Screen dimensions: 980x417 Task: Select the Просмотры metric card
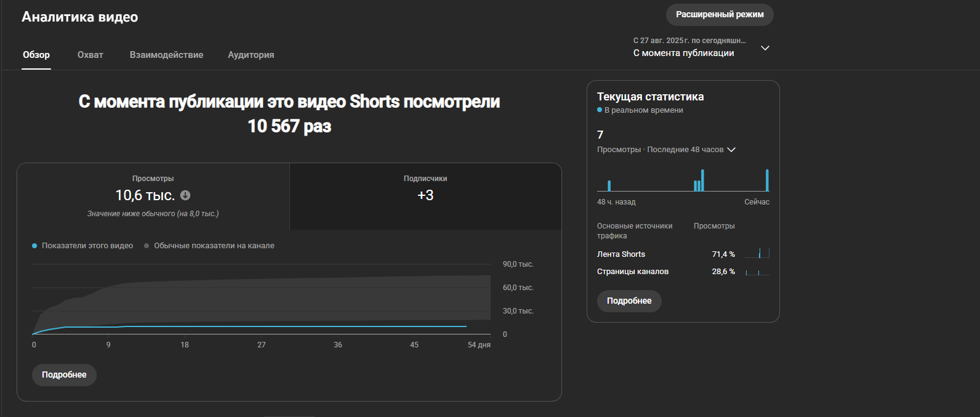click(x=153, y=196)
